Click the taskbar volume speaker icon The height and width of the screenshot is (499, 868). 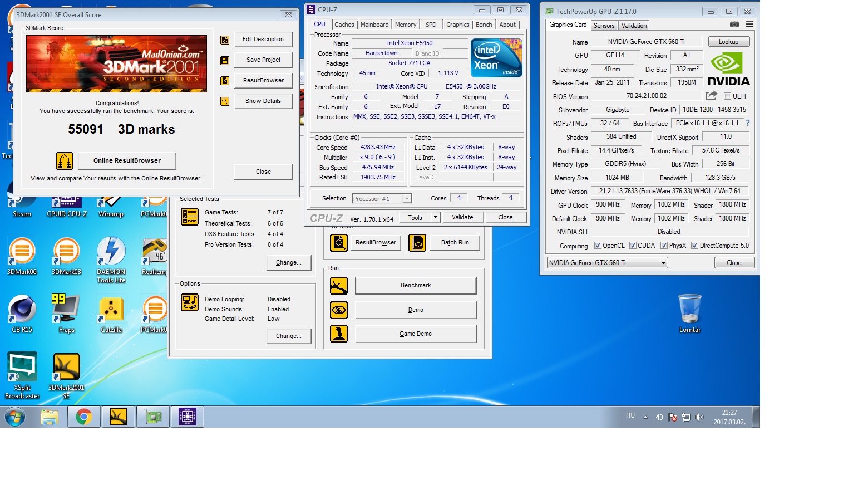[x=699, y=417]
